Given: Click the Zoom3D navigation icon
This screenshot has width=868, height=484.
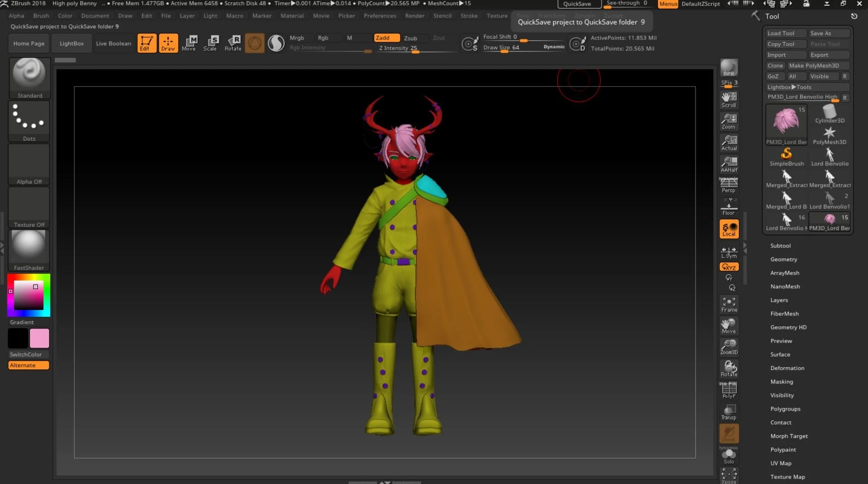Looking at the screenshot, I should 729,347.
